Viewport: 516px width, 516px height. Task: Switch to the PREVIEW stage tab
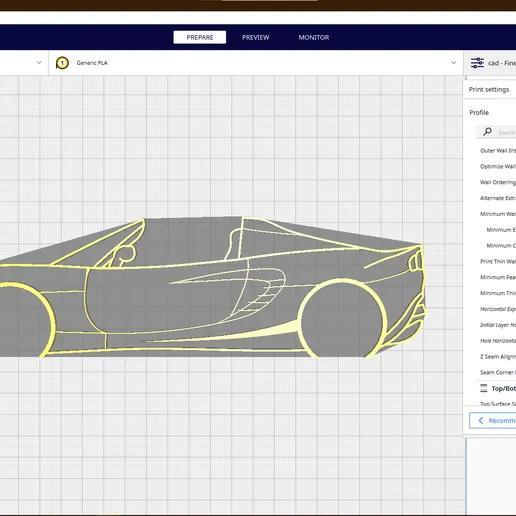(255, 37)
